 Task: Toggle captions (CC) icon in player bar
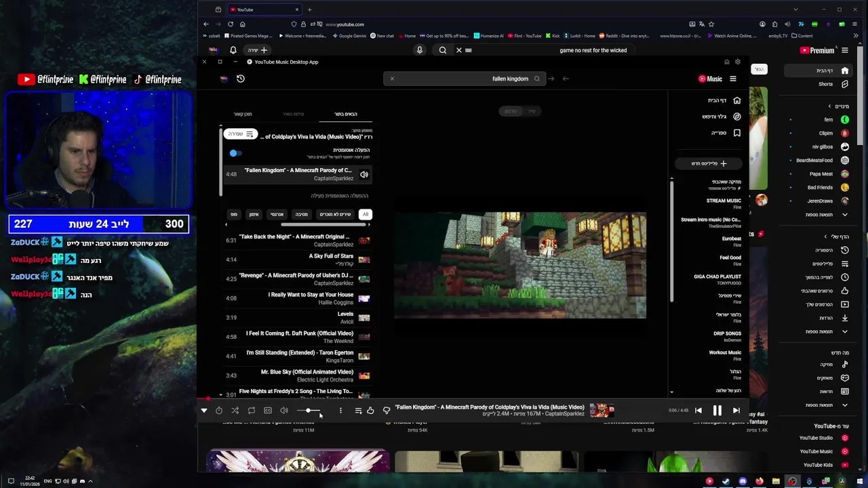click(x=268, y=410)
